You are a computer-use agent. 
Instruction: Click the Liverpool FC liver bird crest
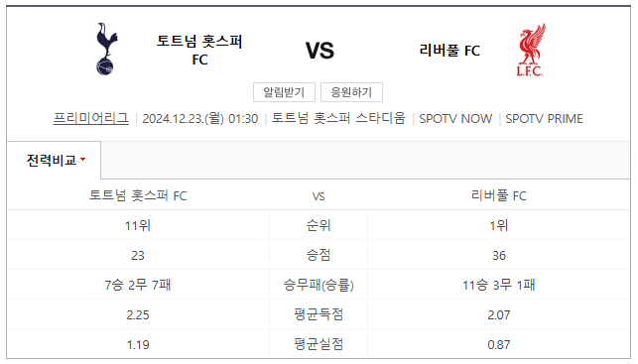click(532, 50)
